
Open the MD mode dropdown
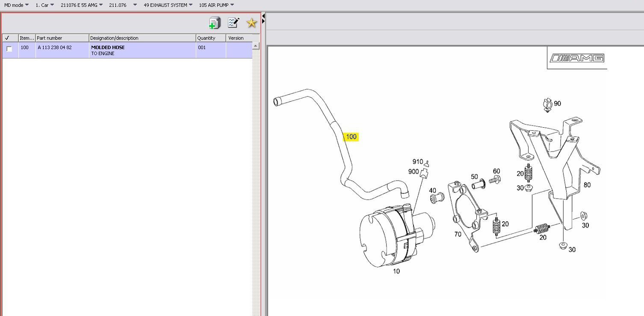tap(16, 5)
